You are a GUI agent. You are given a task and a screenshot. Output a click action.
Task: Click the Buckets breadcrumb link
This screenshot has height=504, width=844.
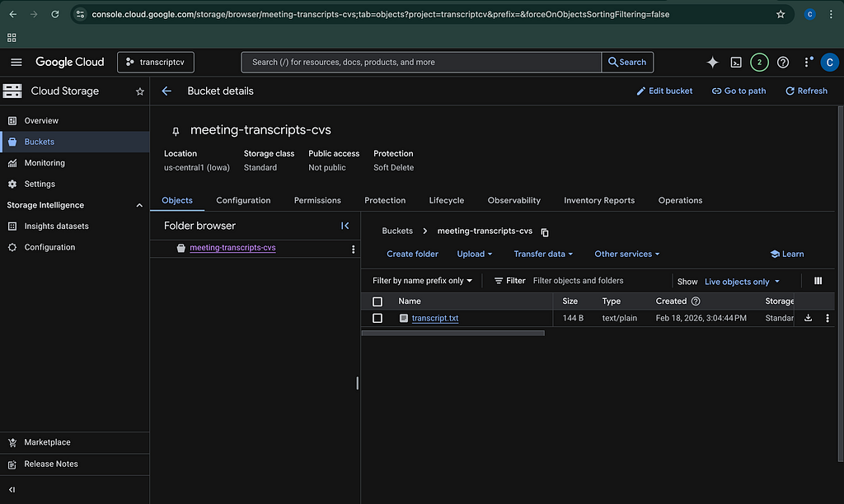(x=397, y=231)
